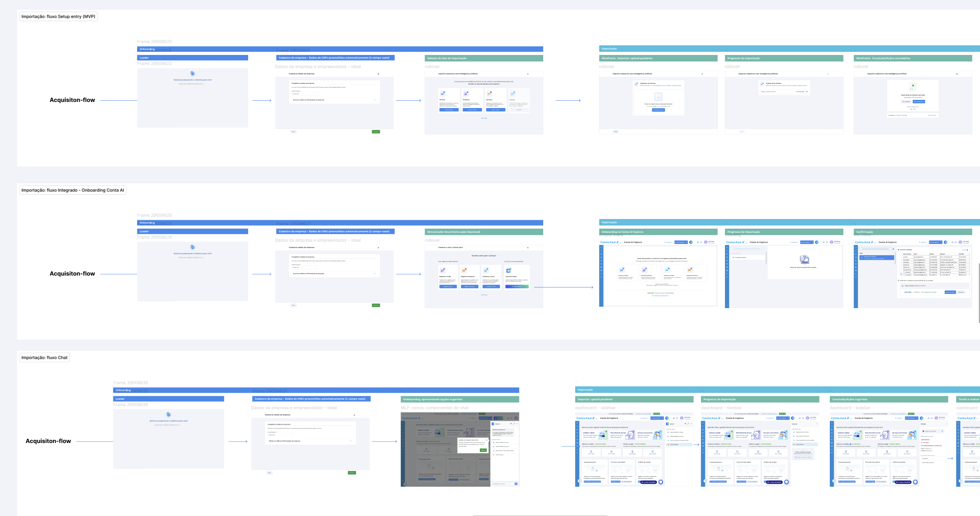Click the green Continuar button in the Setup entry flow
980x516 pixels.
point(376,132)
